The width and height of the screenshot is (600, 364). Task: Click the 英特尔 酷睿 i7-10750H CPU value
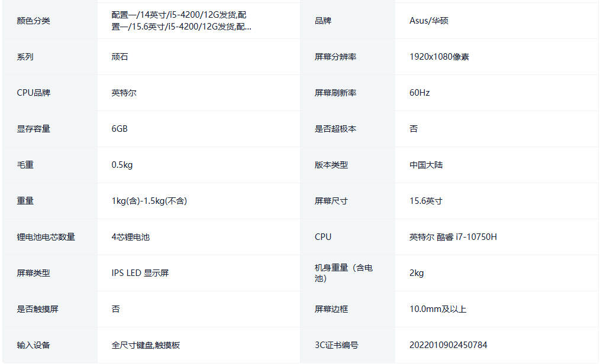pos(453,237)
